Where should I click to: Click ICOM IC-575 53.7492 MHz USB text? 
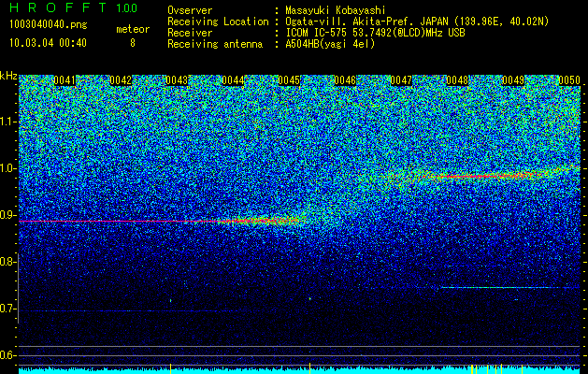[x=375, y=33]
